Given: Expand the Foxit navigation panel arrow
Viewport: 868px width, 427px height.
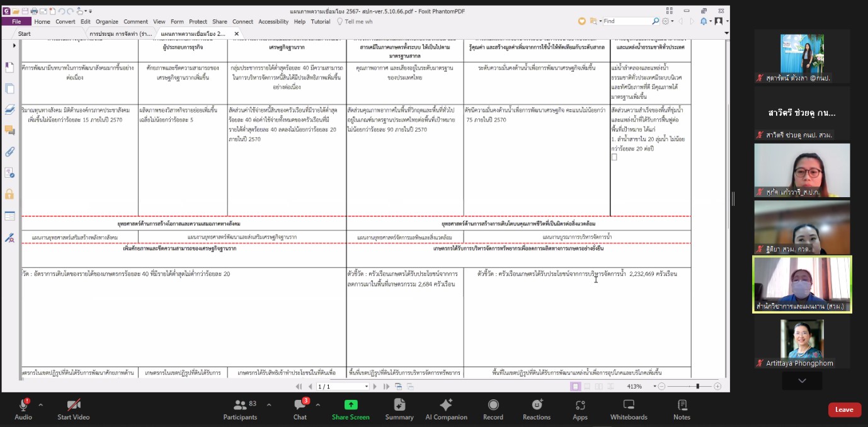Looking at the screenshot, I should [x=16, y=44].
